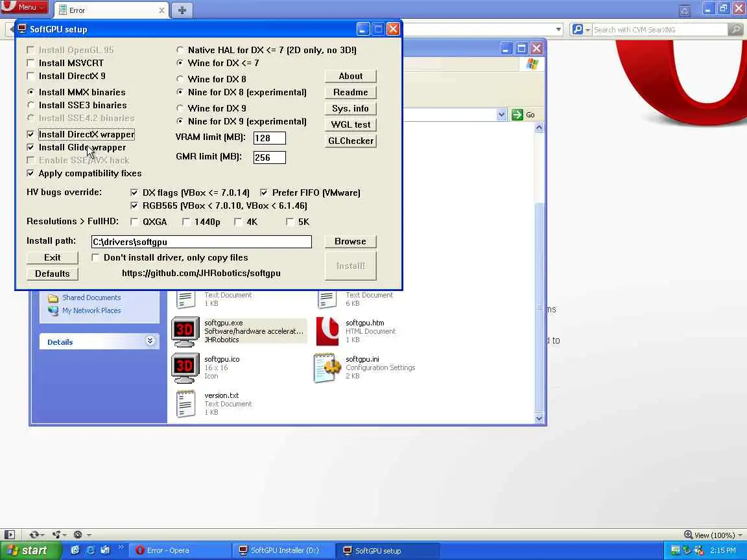Click Browse for install path
Image resolution: width=747 pixels, height=560 pixels.
point(351,241)
